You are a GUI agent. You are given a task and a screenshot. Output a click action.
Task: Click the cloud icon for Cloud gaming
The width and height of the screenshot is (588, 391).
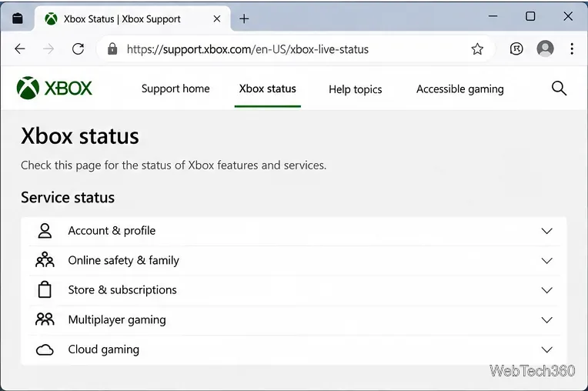click(x=45, y=349)
